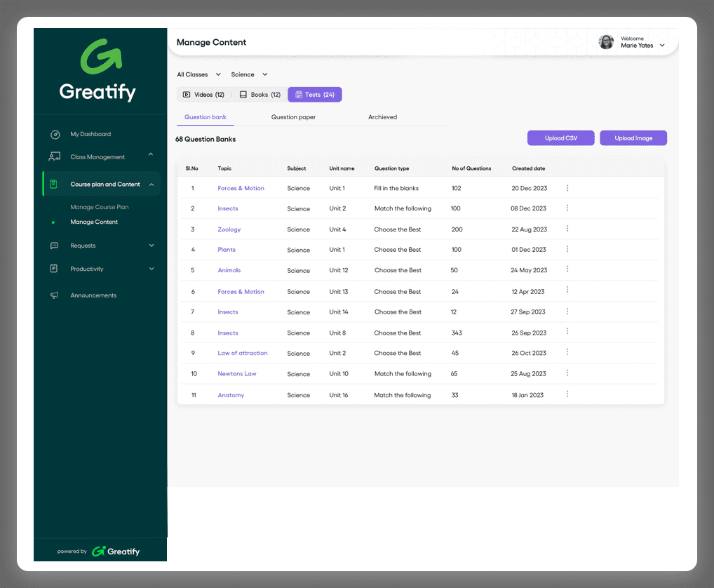Click the Course plan and Content book icon
This screenshot has width=714, height=588.
(x=53, y=184)
